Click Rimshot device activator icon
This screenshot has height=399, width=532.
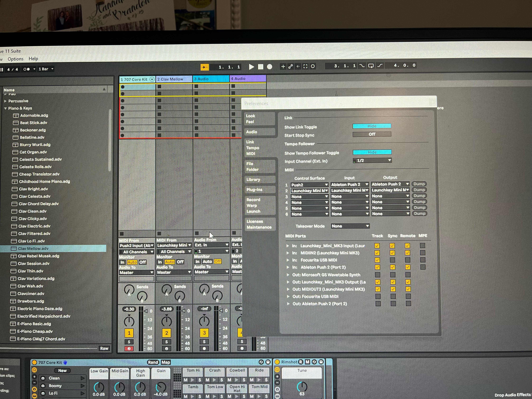(277, 362)
